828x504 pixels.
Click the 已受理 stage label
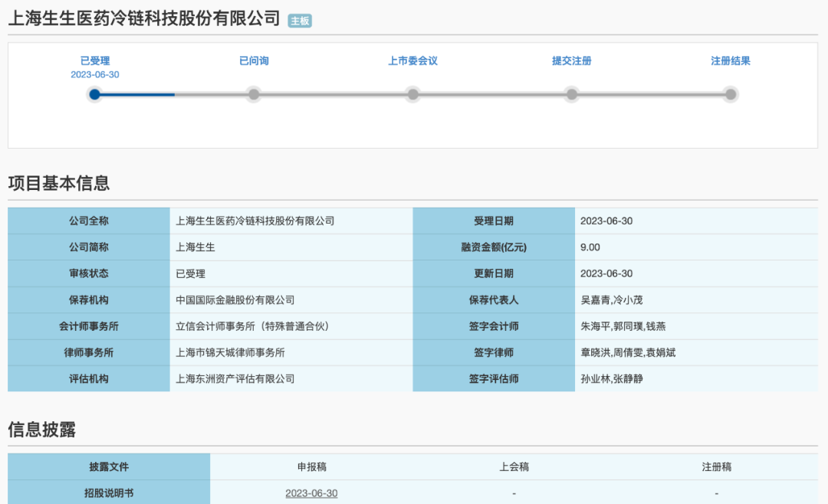pyautogui.click(x=95, y=61)
